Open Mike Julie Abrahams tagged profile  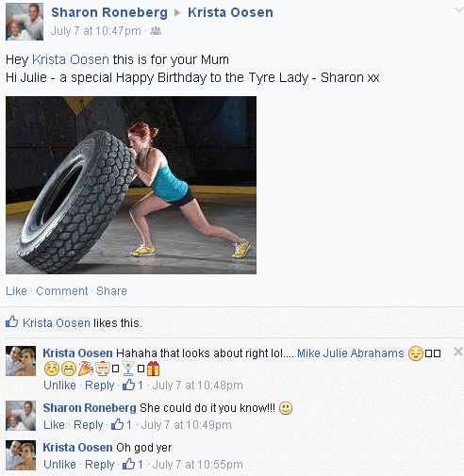coord(351,353)
